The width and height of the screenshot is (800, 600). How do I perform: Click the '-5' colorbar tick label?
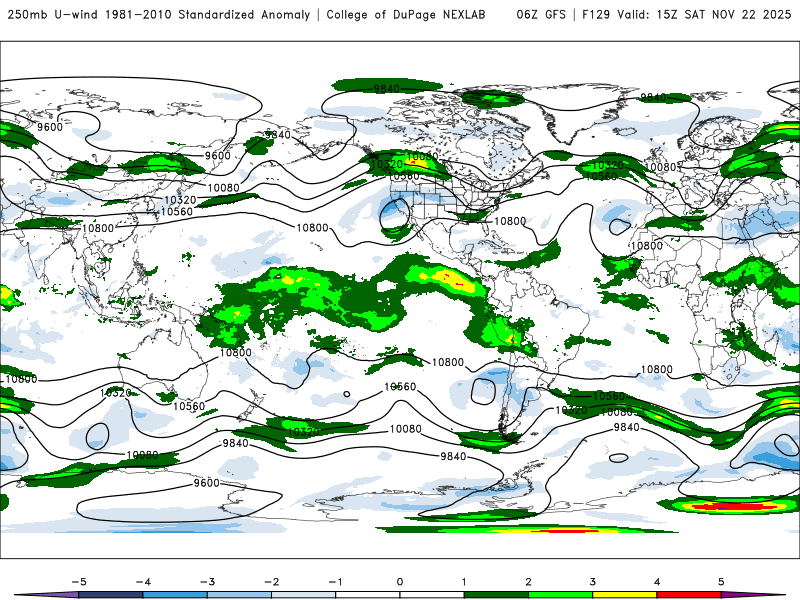click(79, 582)
